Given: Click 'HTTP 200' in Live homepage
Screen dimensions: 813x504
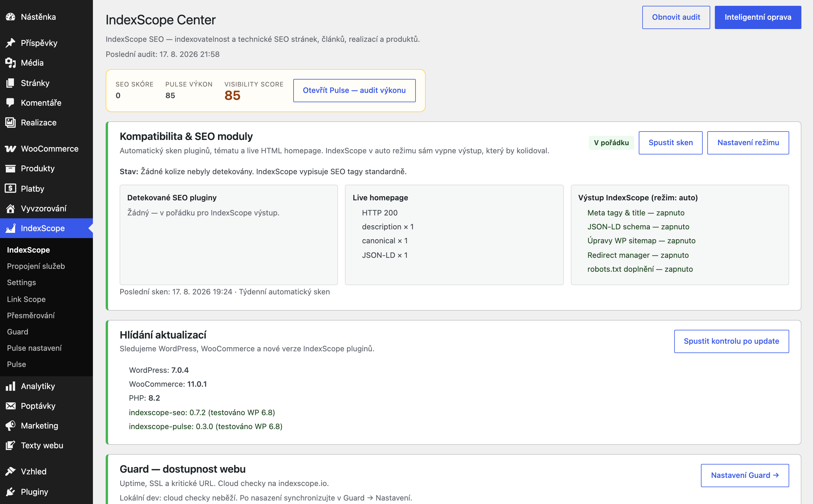Looking at the screenshot, I should point(380,213).
